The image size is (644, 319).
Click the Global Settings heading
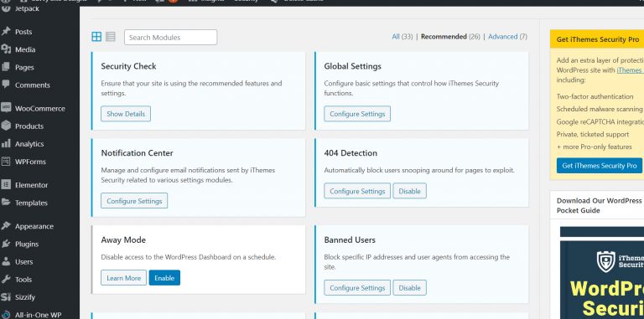tap(352, 66)
